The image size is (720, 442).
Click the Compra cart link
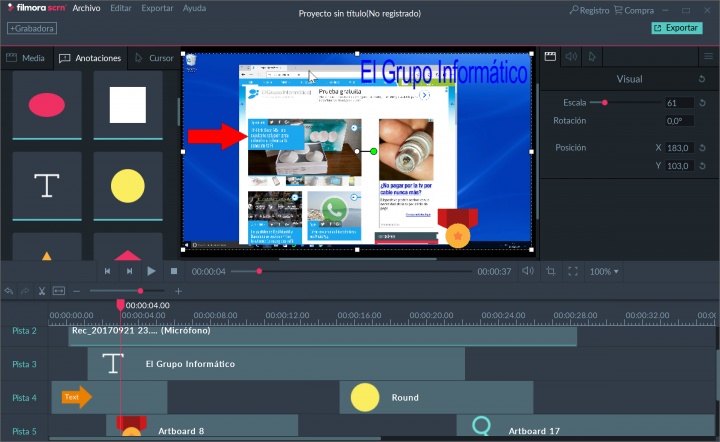pos(634,10)
